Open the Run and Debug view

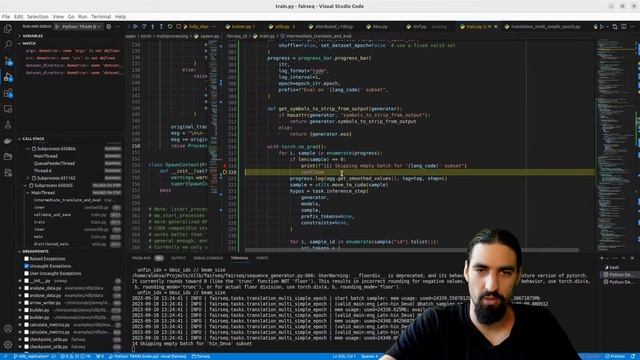(x=8, y=77)
